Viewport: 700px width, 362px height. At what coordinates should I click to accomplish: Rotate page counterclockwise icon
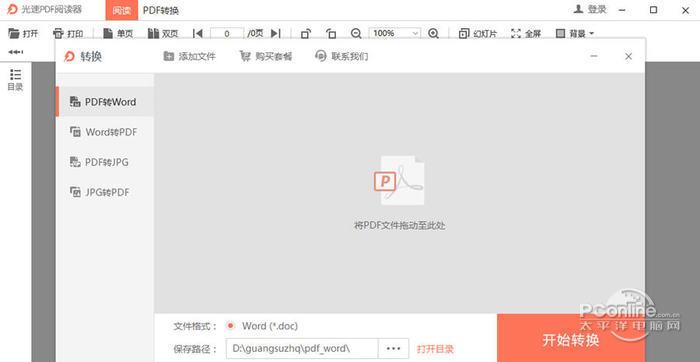pyautogui.click(x=331, y=33)
